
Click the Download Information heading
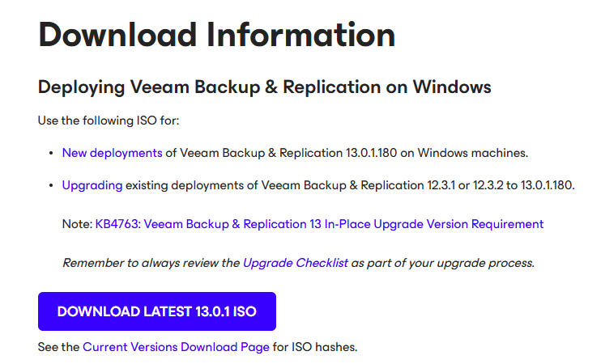click(x=217, y=34)
